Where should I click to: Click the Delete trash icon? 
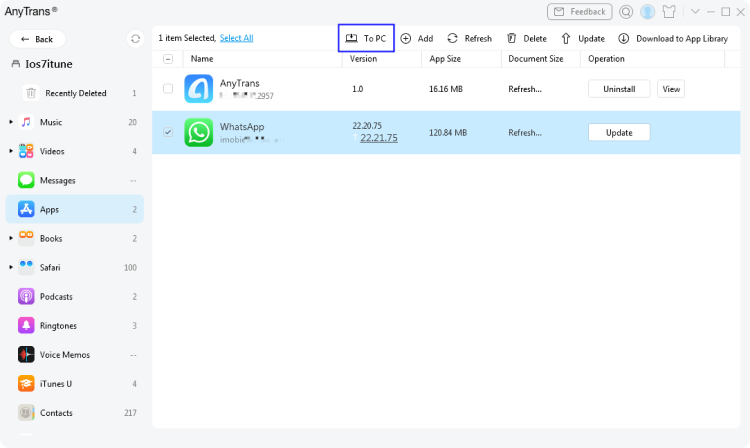512,38
